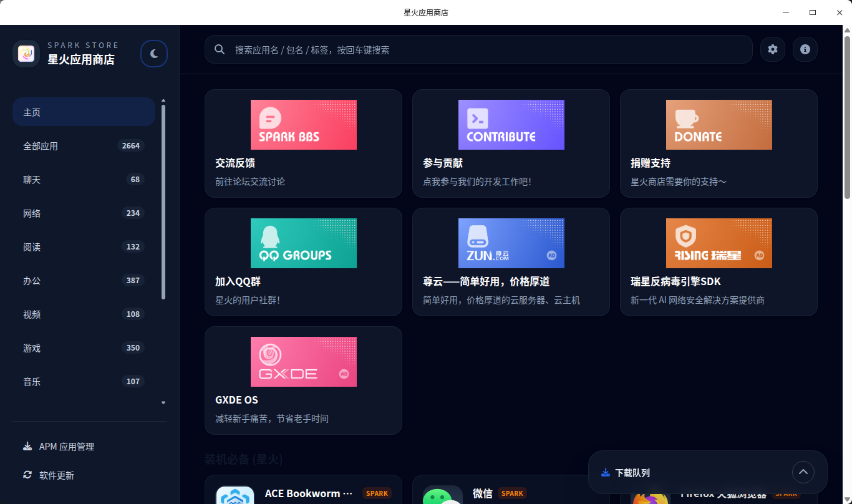Click the Spark Store logo
Viewport: 852px width, 504px height.
pyautogui.click(x=26, y=54)
